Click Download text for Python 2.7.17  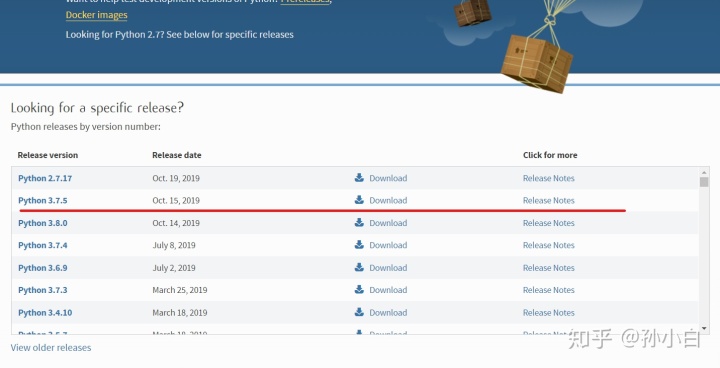point(388,178)
